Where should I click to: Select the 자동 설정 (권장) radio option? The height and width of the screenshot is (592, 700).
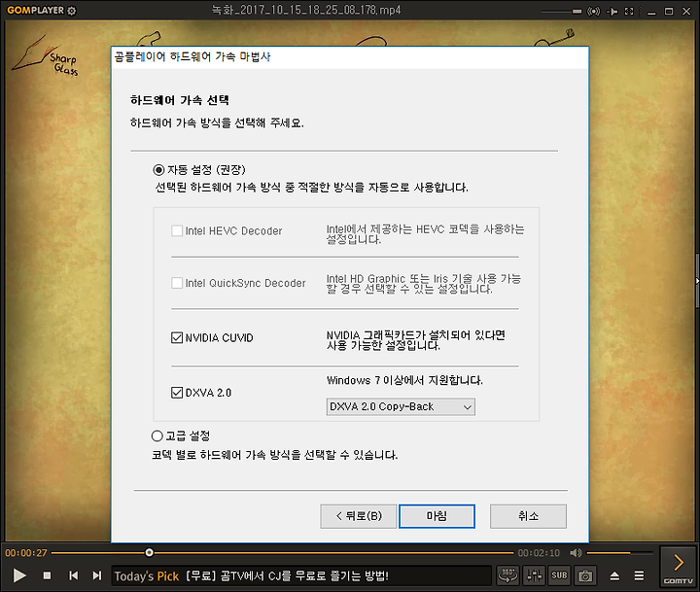click(158, 170)
